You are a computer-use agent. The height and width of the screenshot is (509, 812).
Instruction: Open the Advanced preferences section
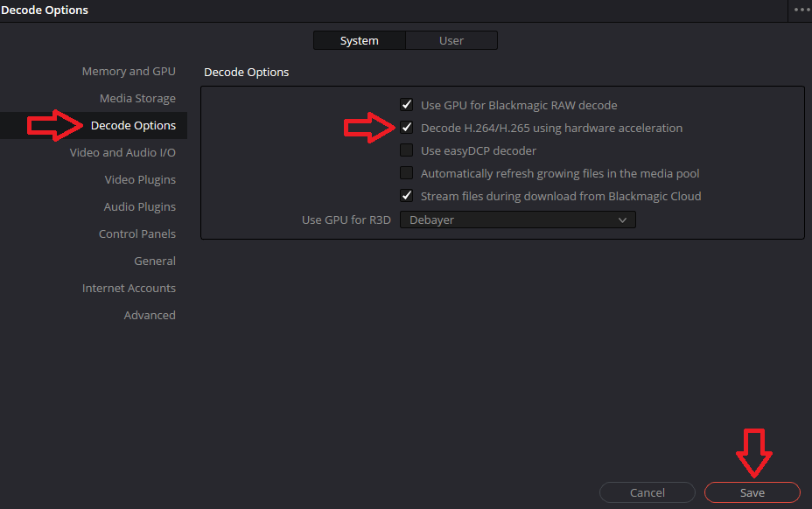click(x=150, y=315)
